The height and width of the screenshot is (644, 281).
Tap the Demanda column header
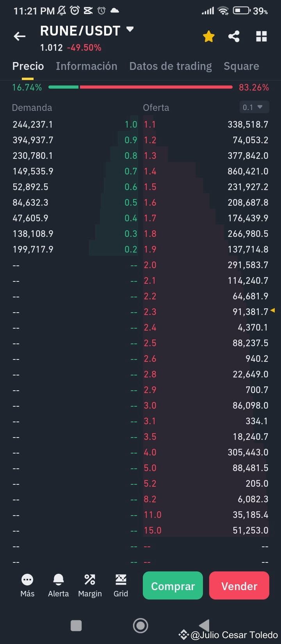point(32,108)
